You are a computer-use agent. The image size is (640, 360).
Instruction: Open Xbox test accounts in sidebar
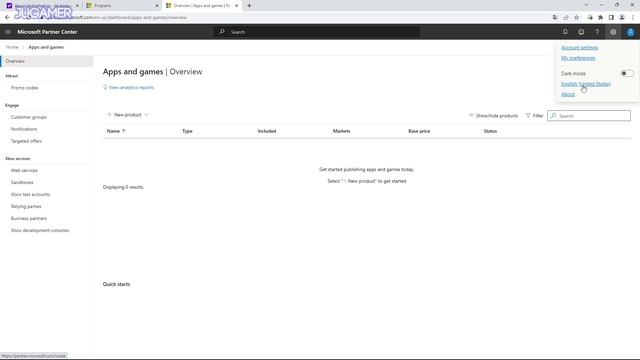31,194
